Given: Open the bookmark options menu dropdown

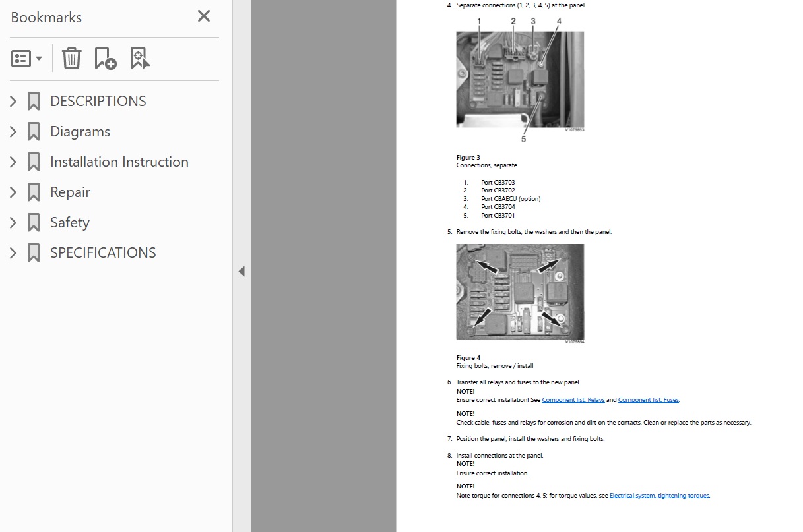Looking at the screenshot, I should tap(27, 59).
